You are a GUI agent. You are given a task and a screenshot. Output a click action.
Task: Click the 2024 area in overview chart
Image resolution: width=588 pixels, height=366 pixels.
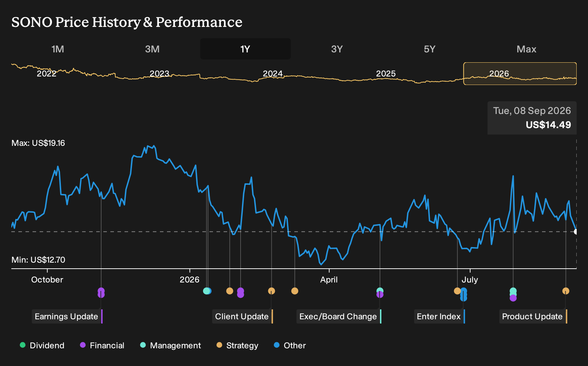coord(273,74)
